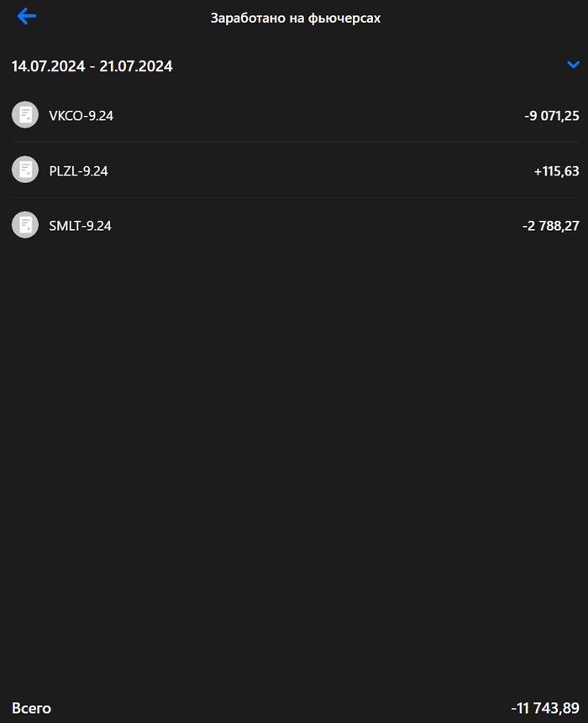Go back using the blue arrow
Screen dimensions: 588x723
(27, 17)
